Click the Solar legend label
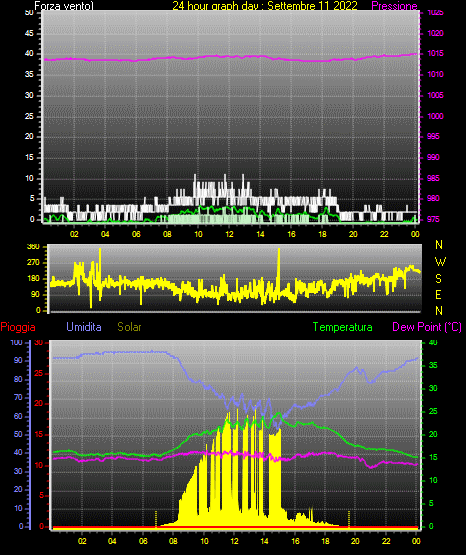 point(129,327)
